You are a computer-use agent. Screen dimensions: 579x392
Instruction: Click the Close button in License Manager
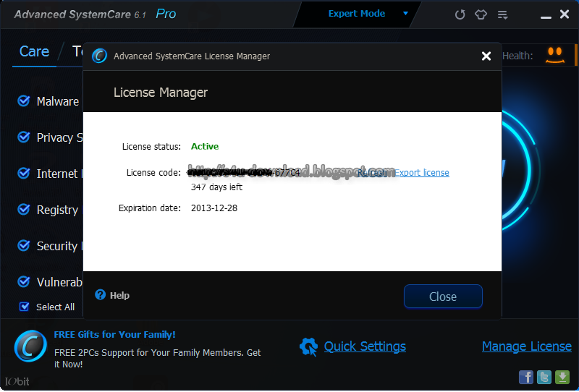pyautogui.click(x=443, y=297)
